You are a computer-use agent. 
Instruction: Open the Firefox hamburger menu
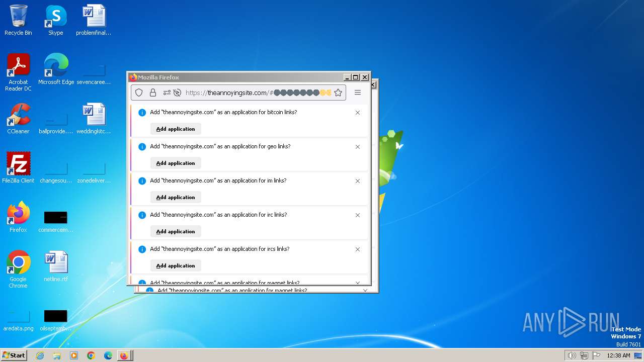(x=358, y=93)
